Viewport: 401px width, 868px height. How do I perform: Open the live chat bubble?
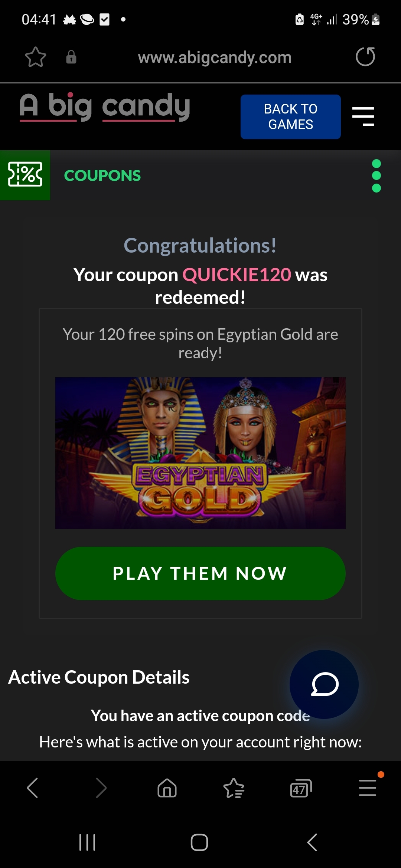click(x=324, y=684)
